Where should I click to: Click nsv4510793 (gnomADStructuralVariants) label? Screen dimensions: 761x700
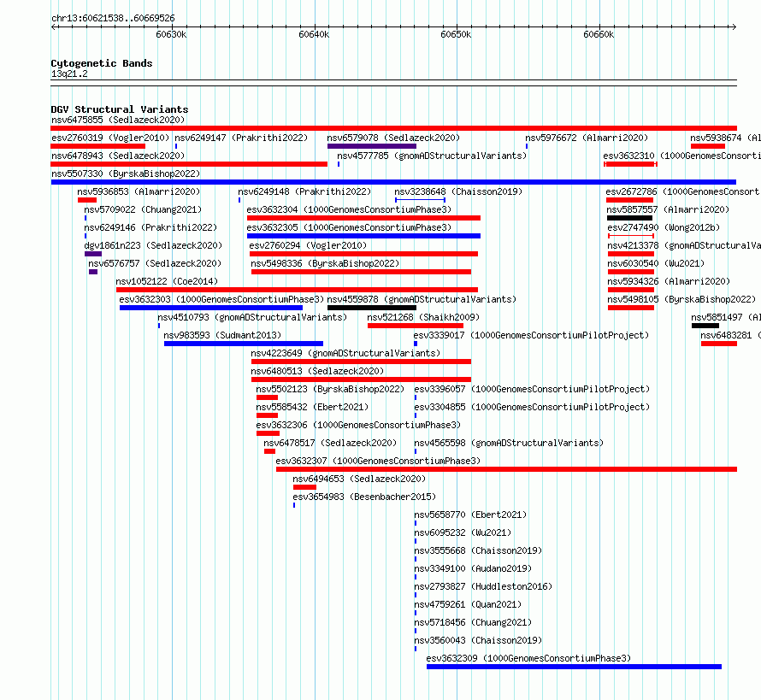coord(252,317)
